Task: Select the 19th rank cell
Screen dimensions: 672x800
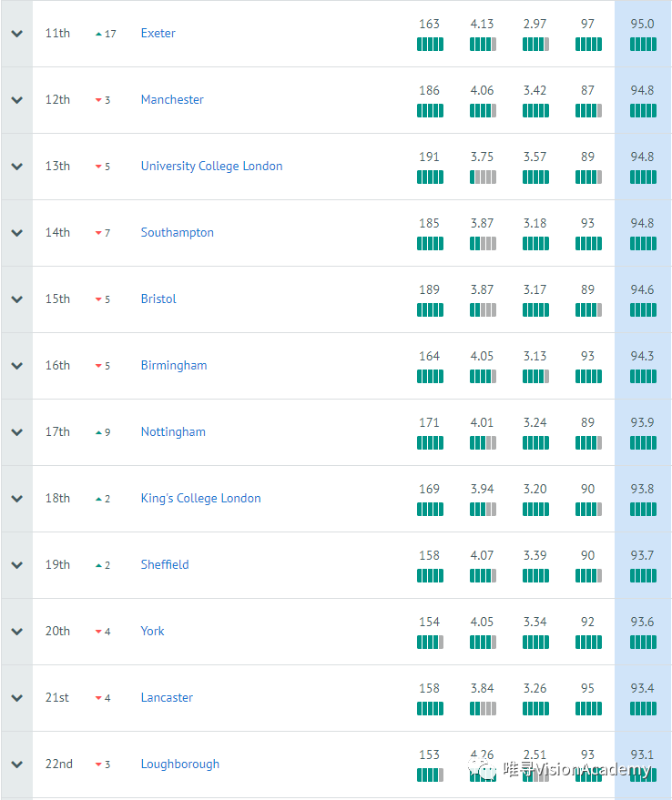Action: point(57,565)
